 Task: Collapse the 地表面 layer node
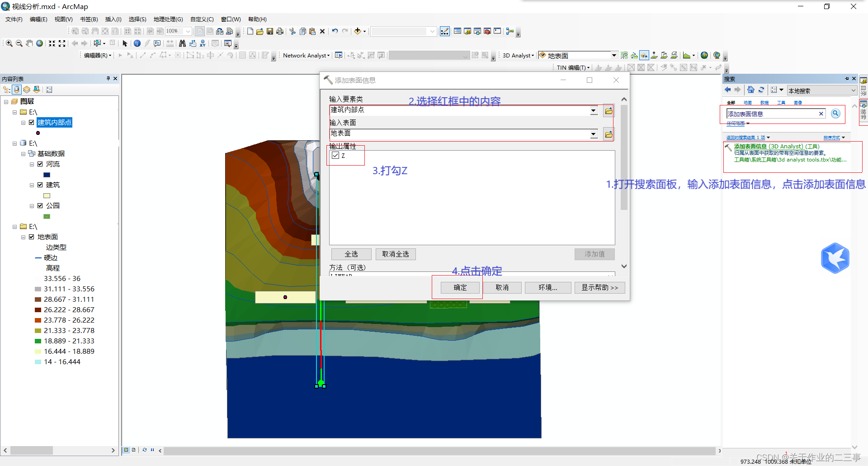[24, 237]
